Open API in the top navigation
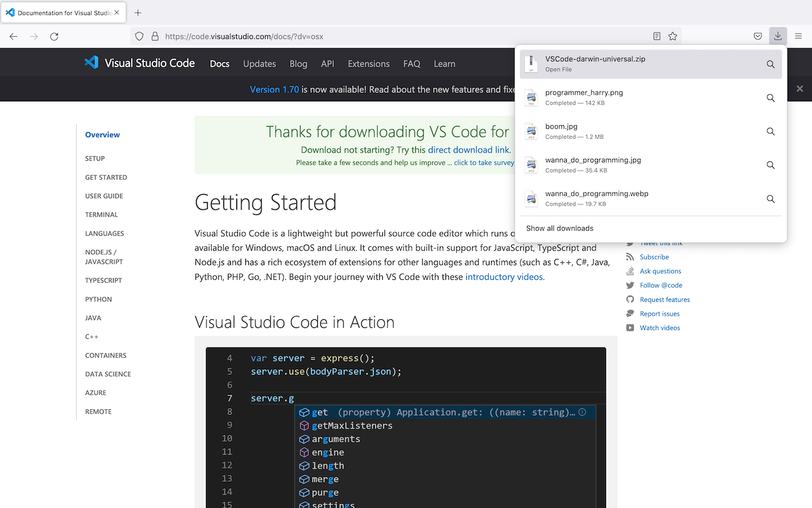The image size is (812, 508). (x=328, y=64)
